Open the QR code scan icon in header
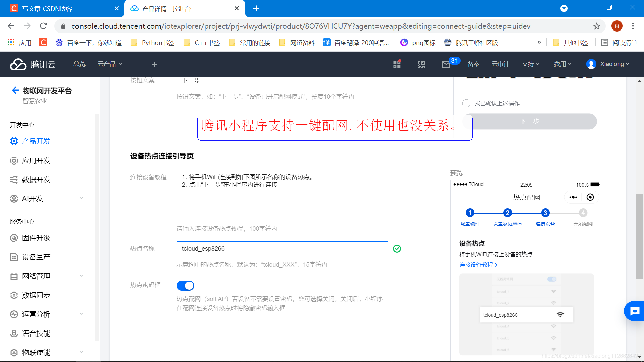This screenshot has height=362, width=644. tap(421, 64)
